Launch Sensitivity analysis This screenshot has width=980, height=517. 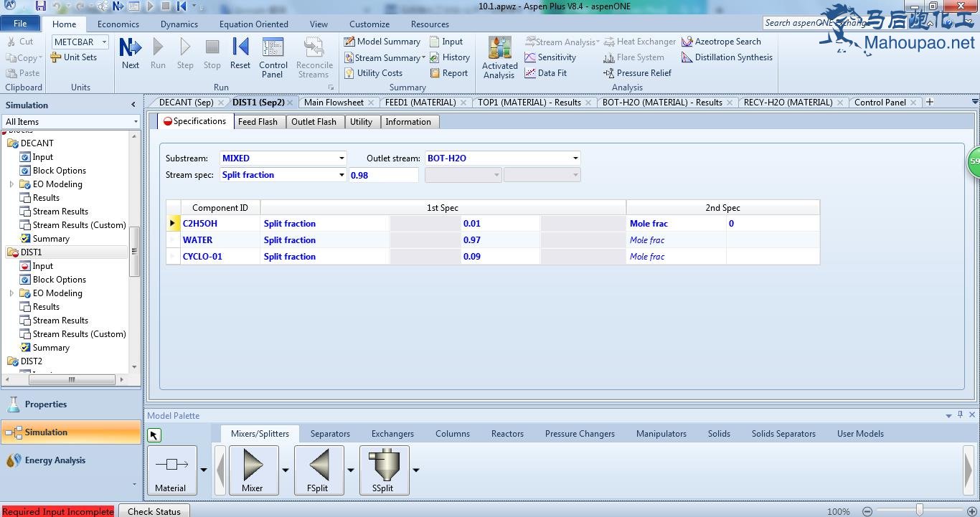(550, 57)
